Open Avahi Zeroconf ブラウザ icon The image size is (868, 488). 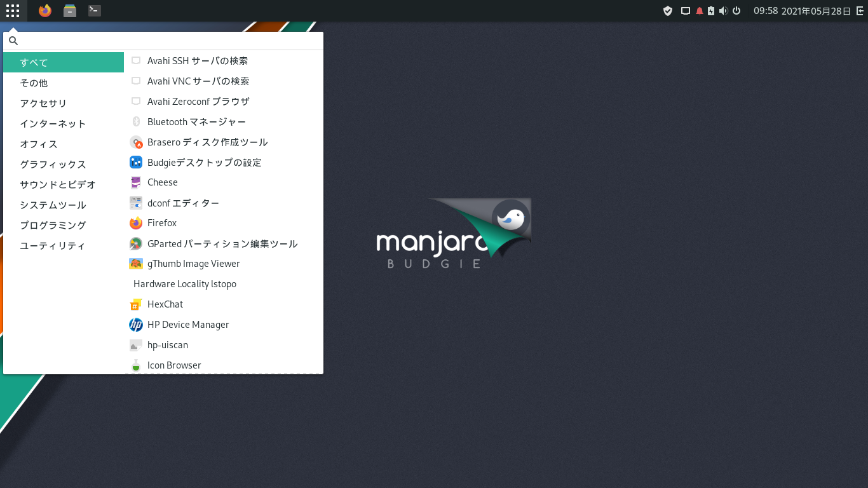[x=136, y=102]
